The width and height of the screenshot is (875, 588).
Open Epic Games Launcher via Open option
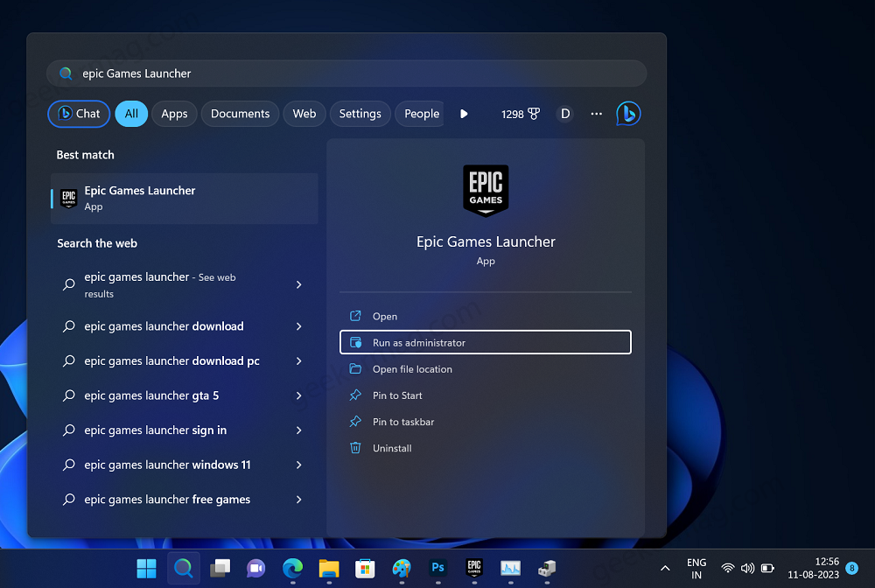[x=486, y=317]
